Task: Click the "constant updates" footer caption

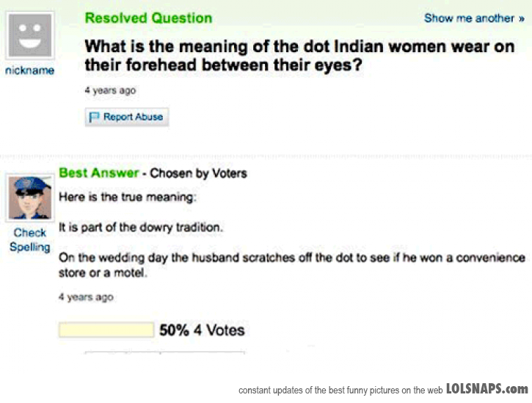Action: pyautogui.click(x=340, y=390)
